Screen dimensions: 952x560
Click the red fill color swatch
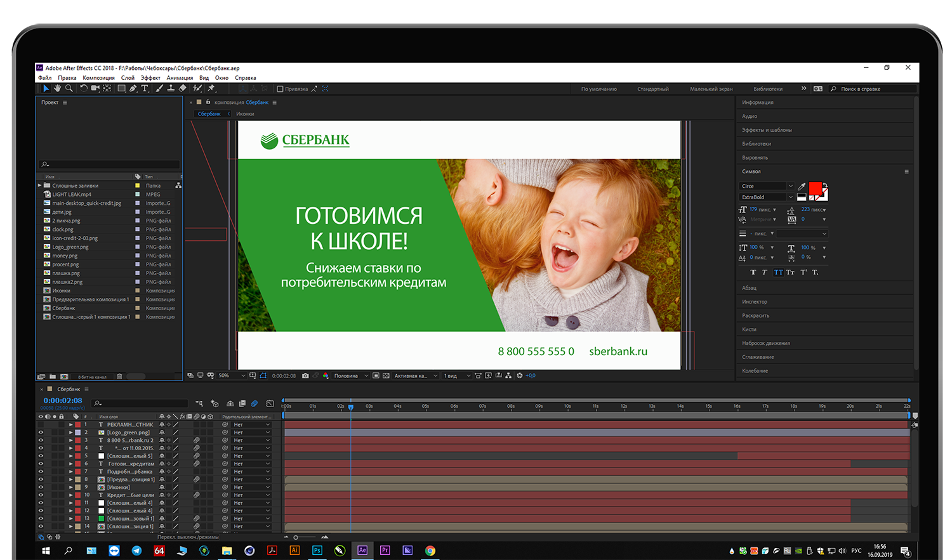(x=815, y=188)
